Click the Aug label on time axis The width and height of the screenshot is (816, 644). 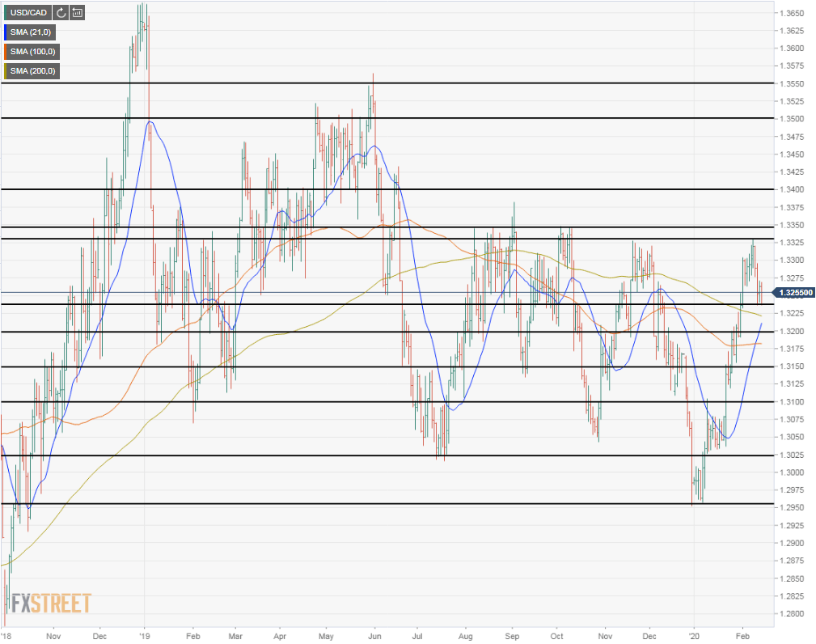[x=466, y=636]
